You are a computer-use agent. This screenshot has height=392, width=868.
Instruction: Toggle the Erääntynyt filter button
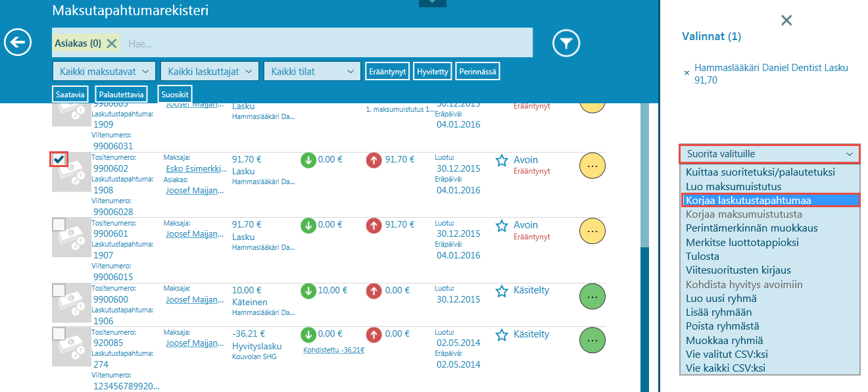point(387,71)
